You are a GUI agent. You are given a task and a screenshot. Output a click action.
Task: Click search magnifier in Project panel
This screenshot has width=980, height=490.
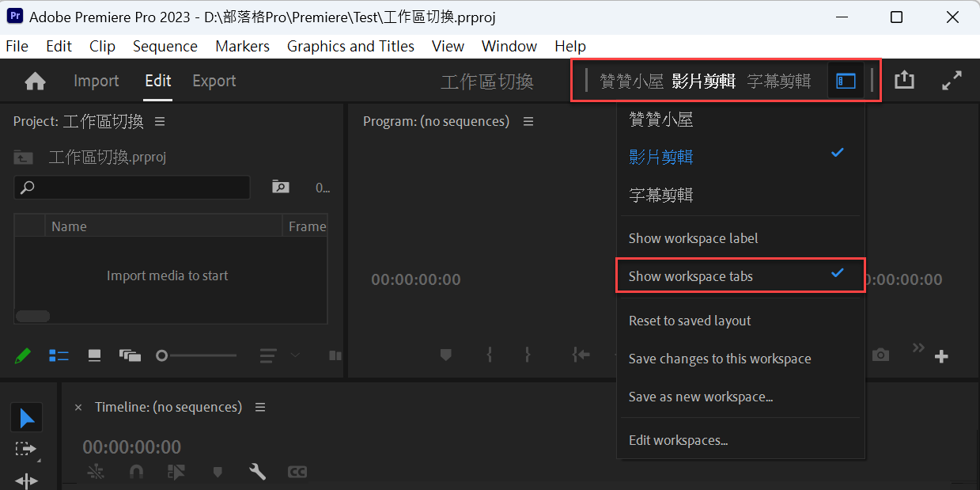(28, 188)
